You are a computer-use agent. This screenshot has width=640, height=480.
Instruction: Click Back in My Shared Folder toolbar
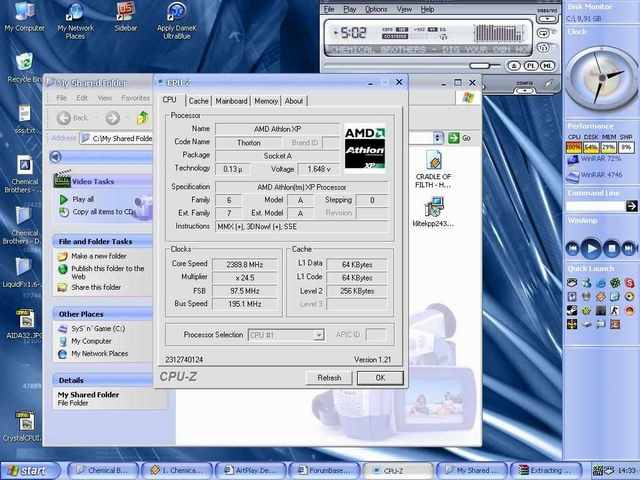[x=72, y=118]
